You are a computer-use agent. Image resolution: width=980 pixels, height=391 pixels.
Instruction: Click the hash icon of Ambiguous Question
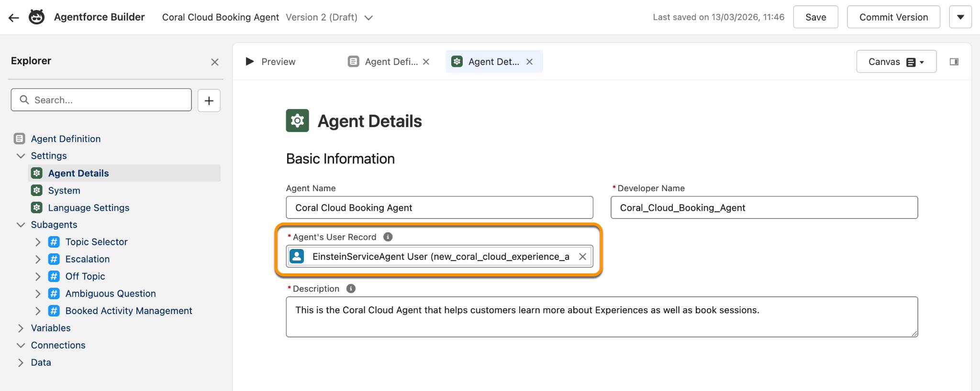click(x=54, y=293)
